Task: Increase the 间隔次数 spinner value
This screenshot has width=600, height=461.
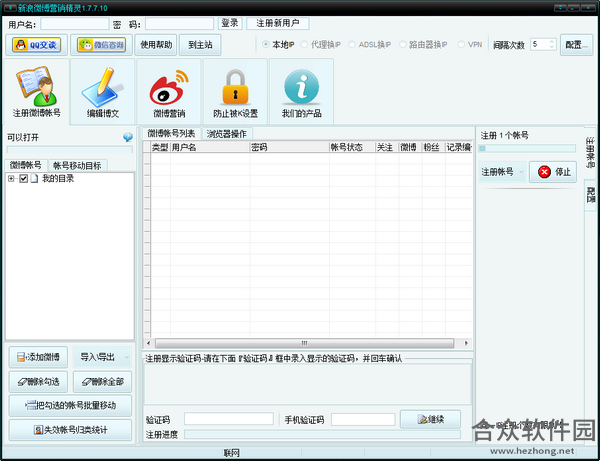Action: point(551,42)
